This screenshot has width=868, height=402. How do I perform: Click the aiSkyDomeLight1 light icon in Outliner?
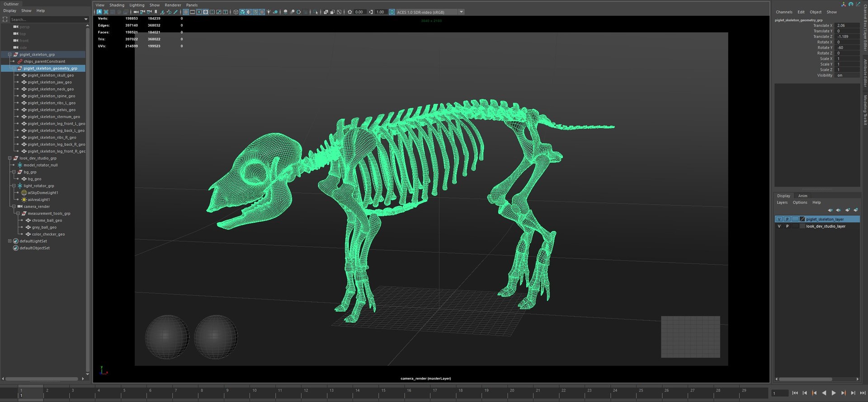pos(24,193)
